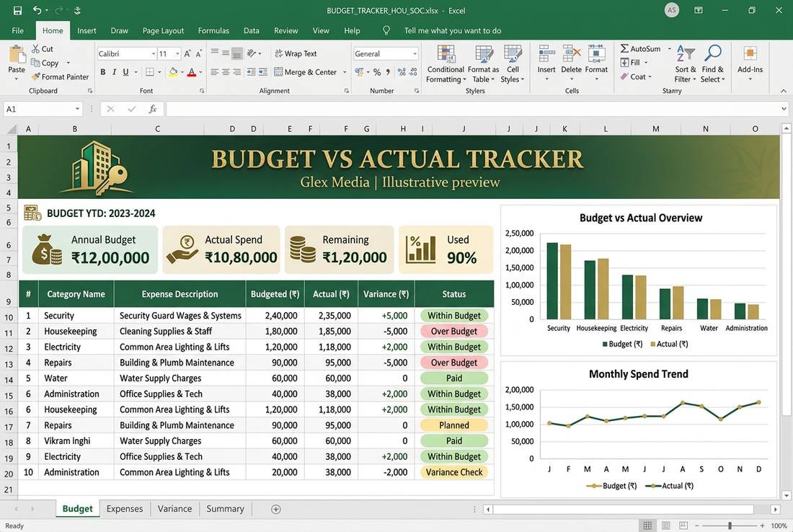The image size is (793, 532).
Task: Click Merge & Center
Action: (x=305, y=72)
